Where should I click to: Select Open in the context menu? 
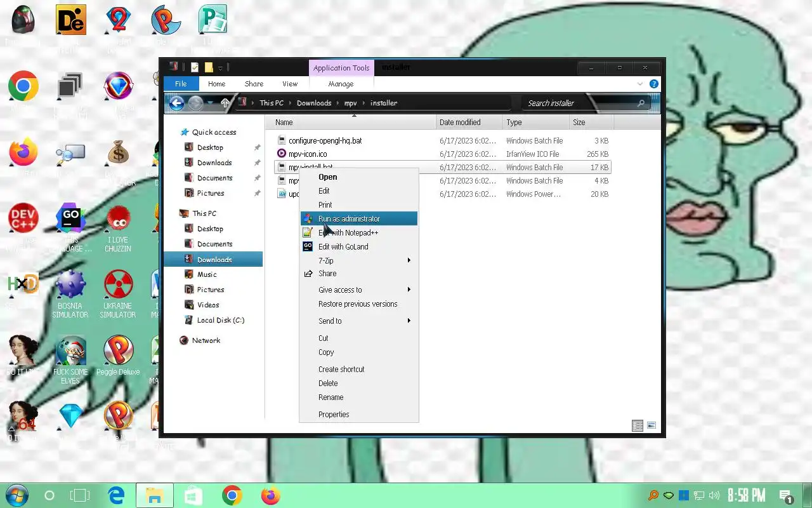pos(358,177)
